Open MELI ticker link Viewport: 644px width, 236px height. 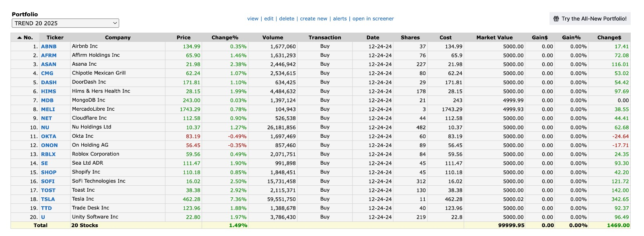coord(48,109)
